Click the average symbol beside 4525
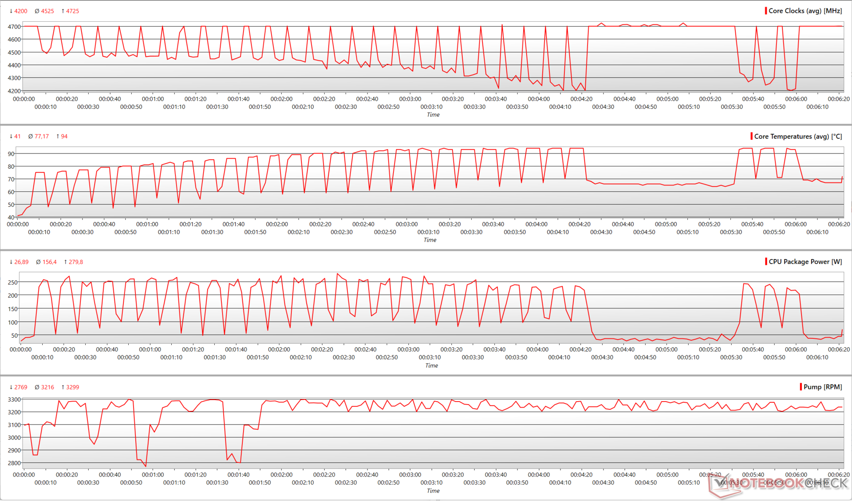Image resolution: width=852 pixels, height=504 pixels. click(x=37, y=11)
